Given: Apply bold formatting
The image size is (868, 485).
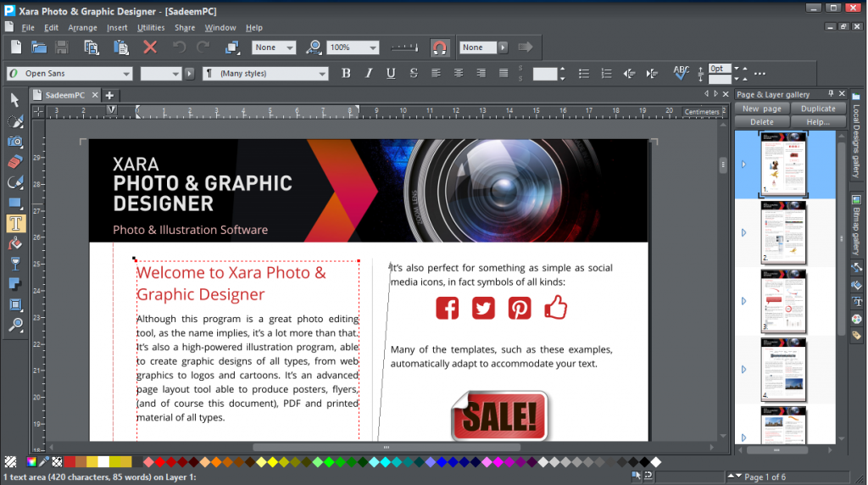Looking at the screenshot, I should (346, 73).
